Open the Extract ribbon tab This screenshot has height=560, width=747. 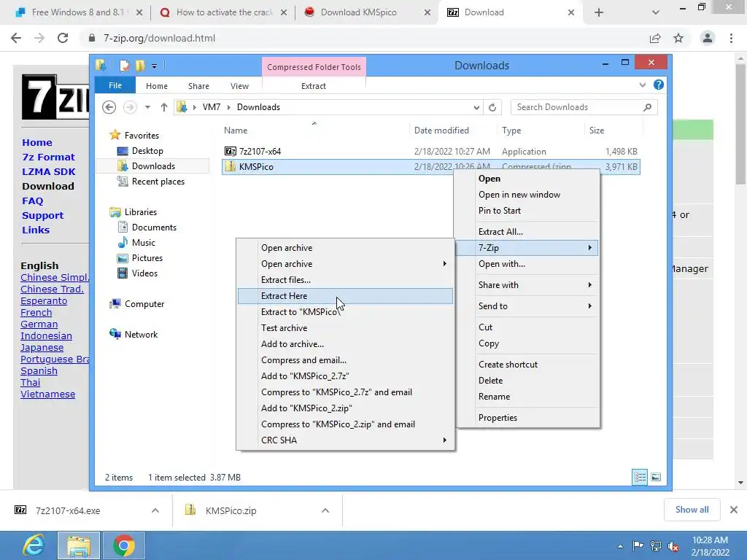314,86
